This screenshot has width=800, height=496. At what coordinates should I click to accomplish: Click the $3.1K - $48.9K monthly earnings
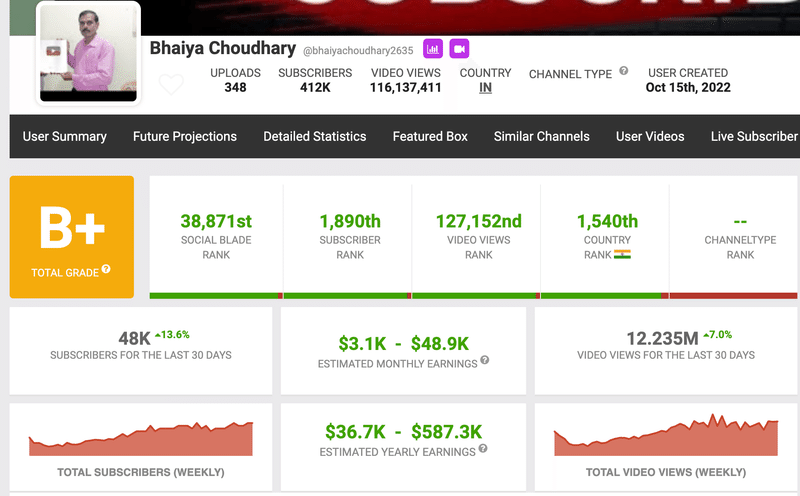404,343
